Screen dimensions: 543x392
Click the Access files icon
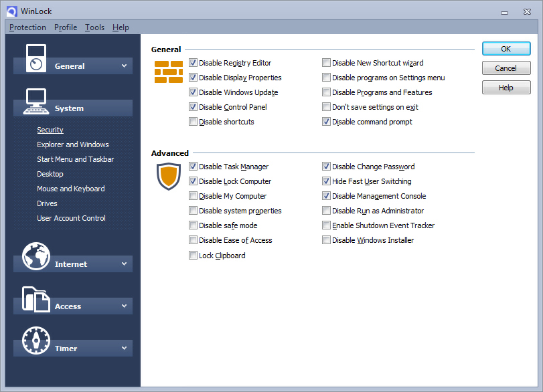click(36, 299)
